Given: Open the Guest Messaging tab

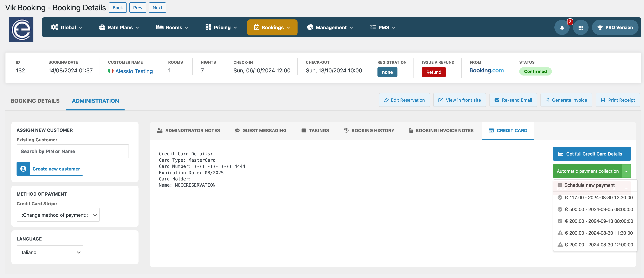Looking at the screenshot, I should click(260, 131).
